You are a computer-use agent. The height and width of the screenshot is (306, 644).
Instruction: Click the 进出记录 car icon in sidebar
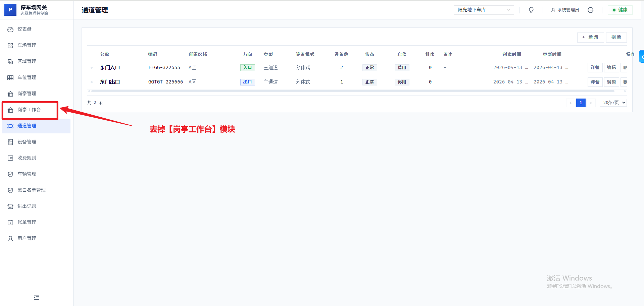[10, 206]
